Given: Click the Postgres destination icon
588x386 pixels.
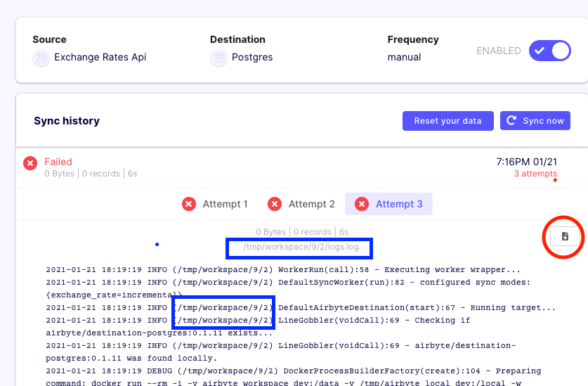Looking at the screenshot, I should pos(218,58).
